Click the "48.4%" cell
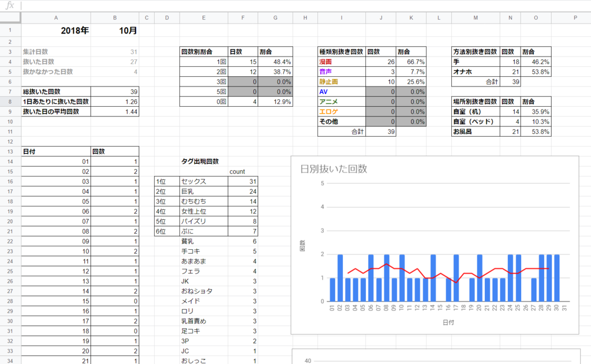This screenshot has width=591, height=364. [275, 62]
